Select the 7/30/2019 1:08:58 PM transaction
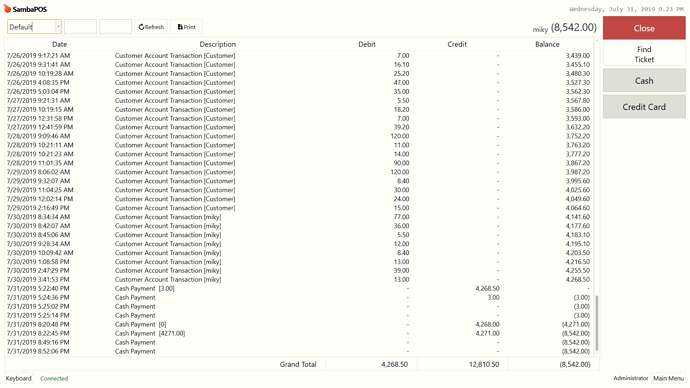Image resolution: width=690 pixels, height=388 pixels. pyautogui.click(x=299, y=261)
